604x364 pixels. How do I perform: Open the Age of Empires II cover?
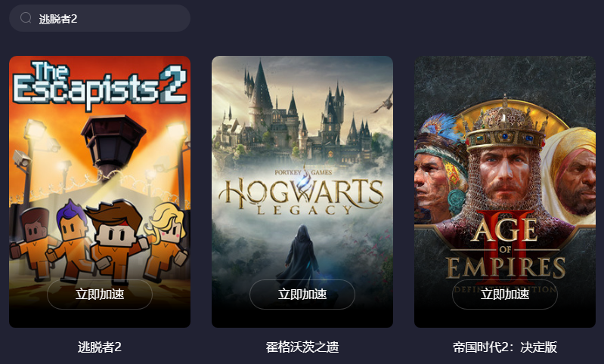[x=505, y=192]
